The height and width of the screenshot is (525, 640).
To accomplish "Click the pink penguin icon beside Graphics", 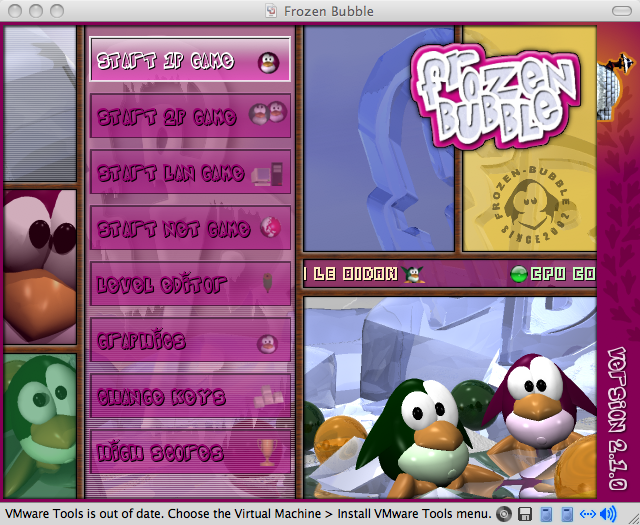I will coord(267,344).
